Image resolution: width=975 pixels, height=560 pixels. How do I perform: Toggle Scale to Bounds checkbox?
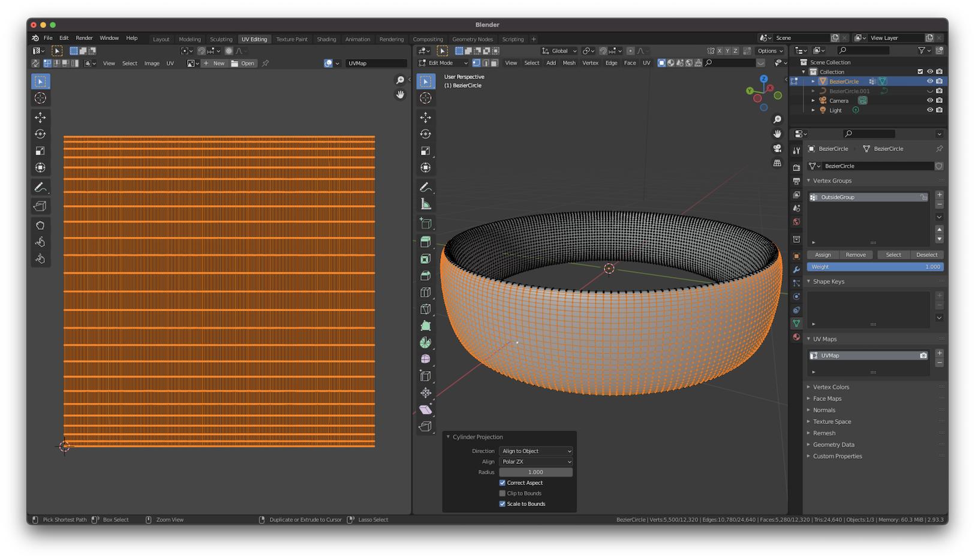[502, 504]
